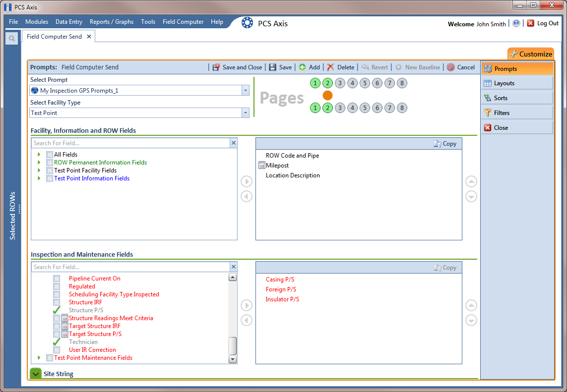
Task: Check the All Fields checkbox
Action: point(50,155)
